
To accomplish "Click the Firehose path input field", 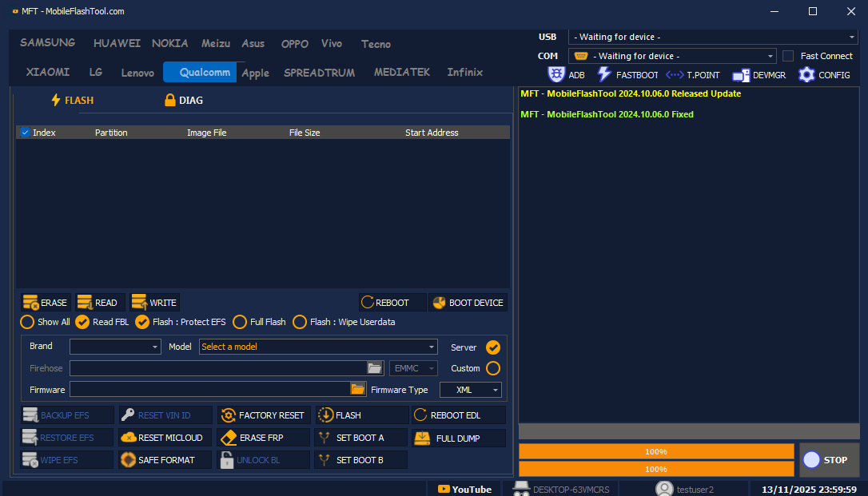I will click(x=219, y=368).
